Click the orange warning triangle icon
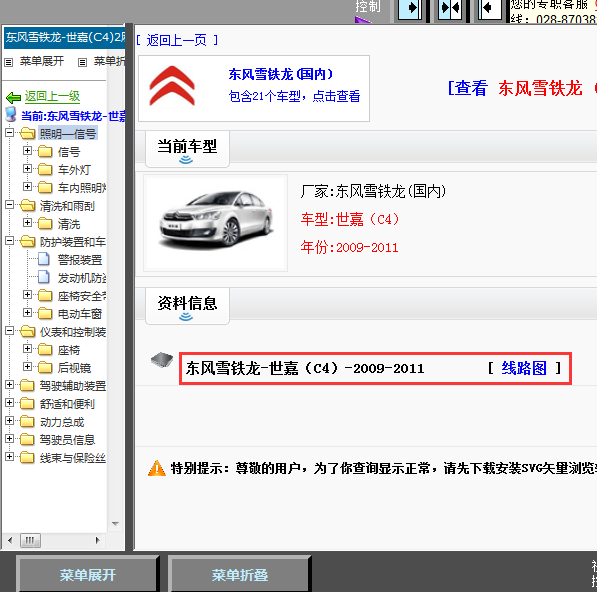 click(x=157, y=468)
